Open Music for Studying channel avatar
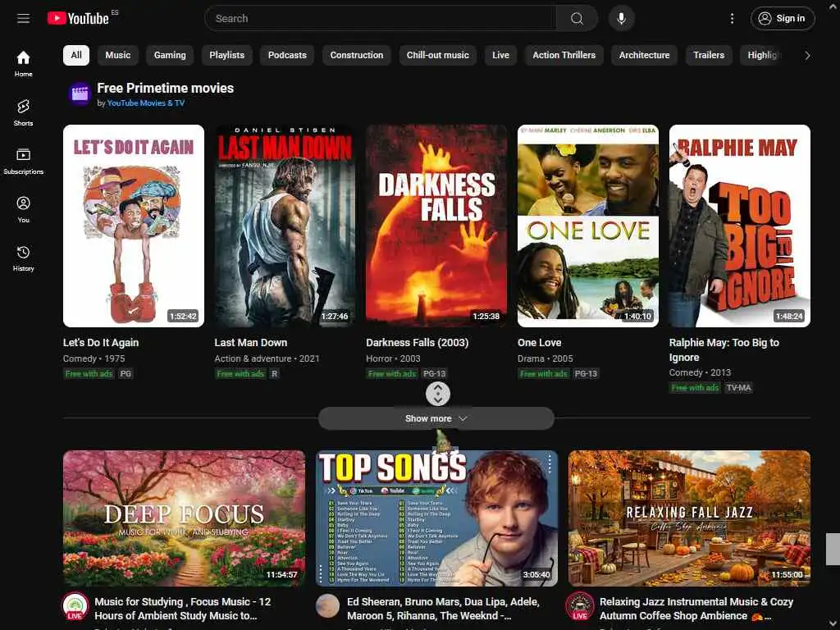Image resolution: width=840 pixels, height=630 pixels. click(75, 606)
